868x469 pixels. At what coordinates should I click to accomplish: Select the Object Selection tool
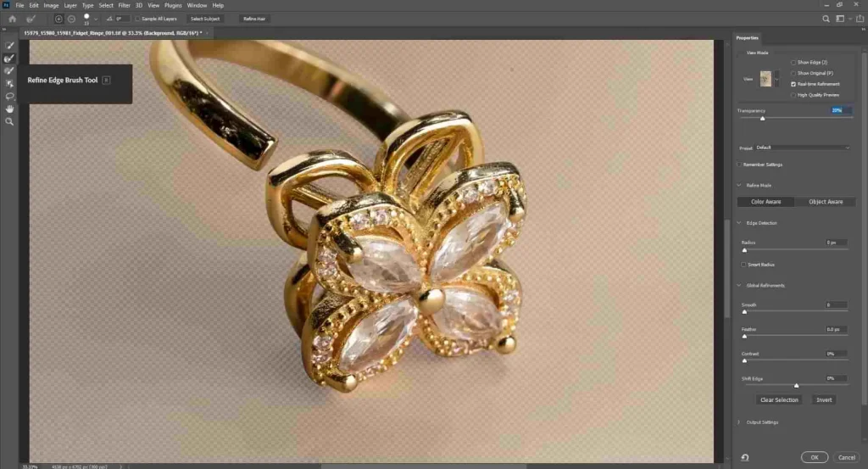click(9, 84)
